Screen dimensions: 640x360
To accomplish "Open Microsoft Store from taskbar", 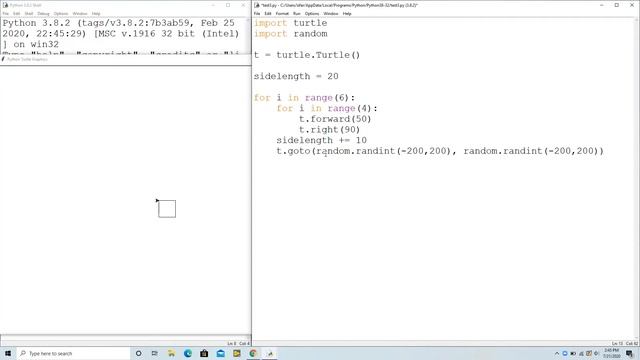I will [x=204, y=353].
